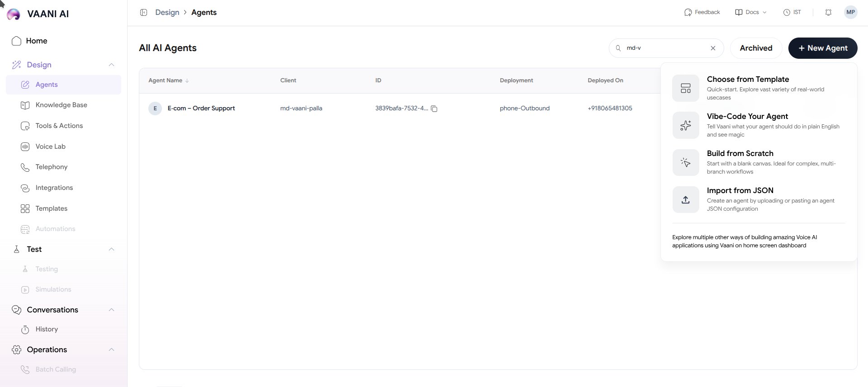Click the ID column header
Screen dimensions: 868x387
click(378, 80)
